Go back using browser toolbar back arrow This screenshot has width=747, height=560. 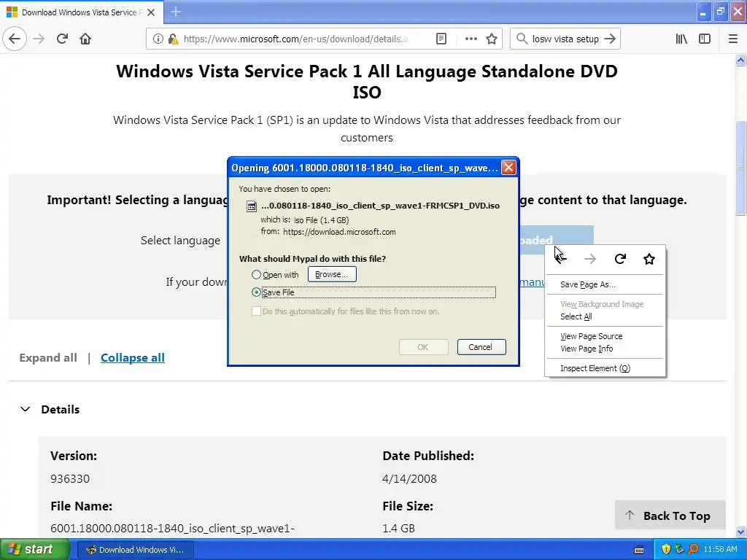coord(15,39)
